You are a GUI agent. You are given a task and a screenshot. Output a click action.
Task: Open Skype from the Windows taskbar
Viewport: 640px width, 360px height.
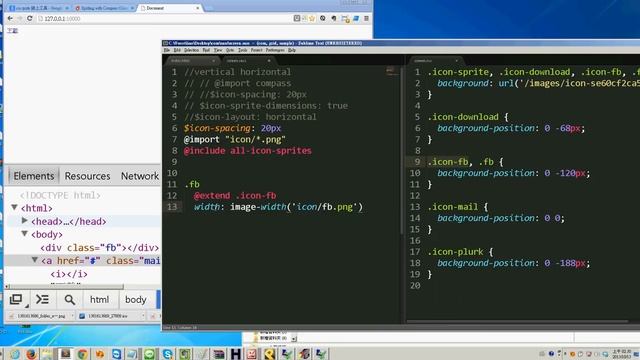(x=167, y=354)
